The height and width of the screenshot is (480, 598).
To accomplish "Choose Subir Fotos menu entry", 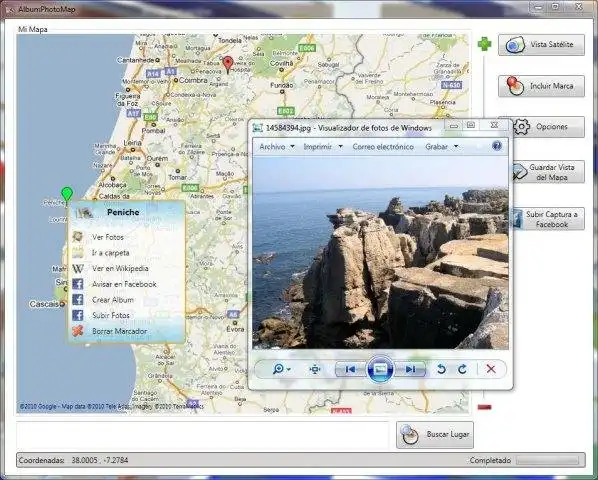I will click(x=111, y=315).
